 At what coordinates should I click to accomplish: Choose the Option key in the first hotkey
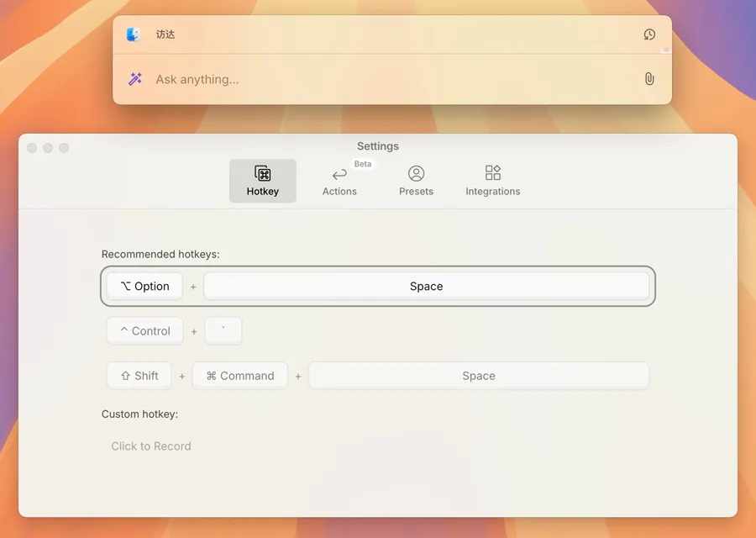tap(144, 287)
